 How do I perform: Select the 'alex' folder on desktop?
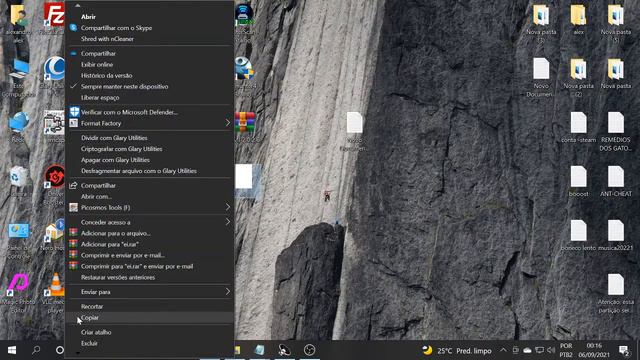click(578, 20)
